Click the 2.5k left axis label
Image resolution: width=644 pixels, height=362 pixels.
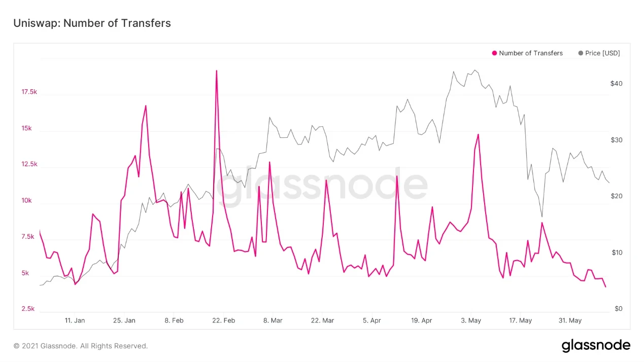click(28, 309)
